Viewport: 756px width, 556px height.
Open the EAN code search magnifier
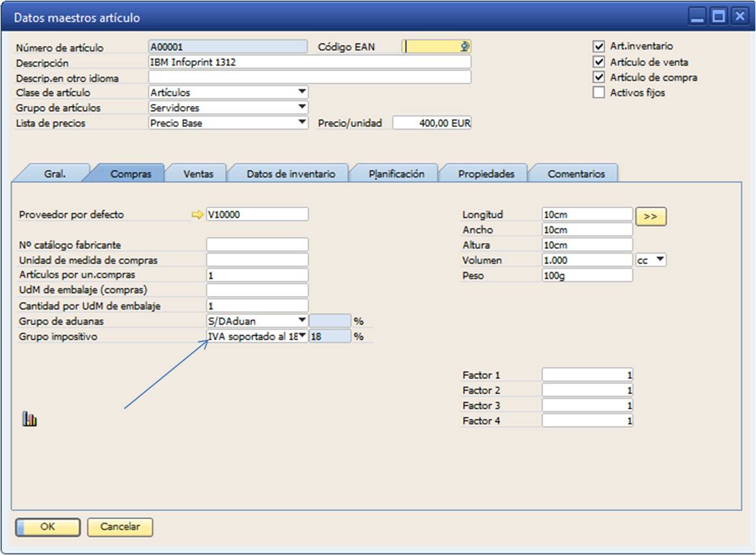point(464,46)
